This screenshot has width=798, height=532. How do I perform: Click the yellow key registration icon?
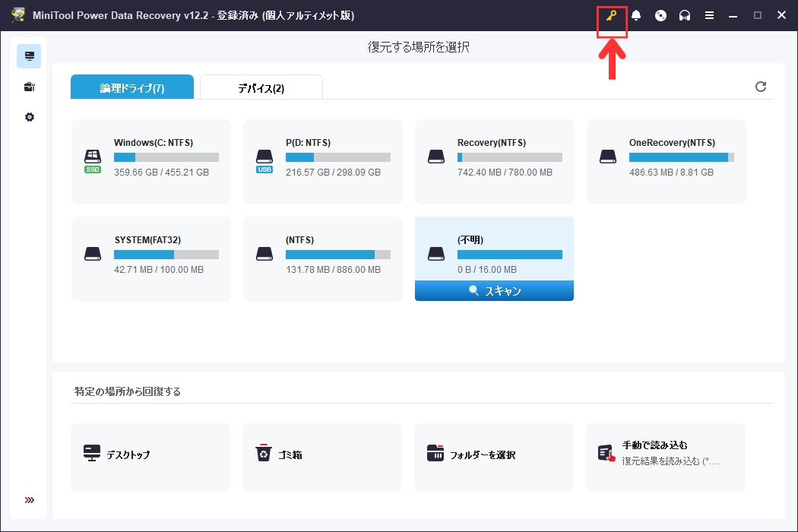(611, 15)
